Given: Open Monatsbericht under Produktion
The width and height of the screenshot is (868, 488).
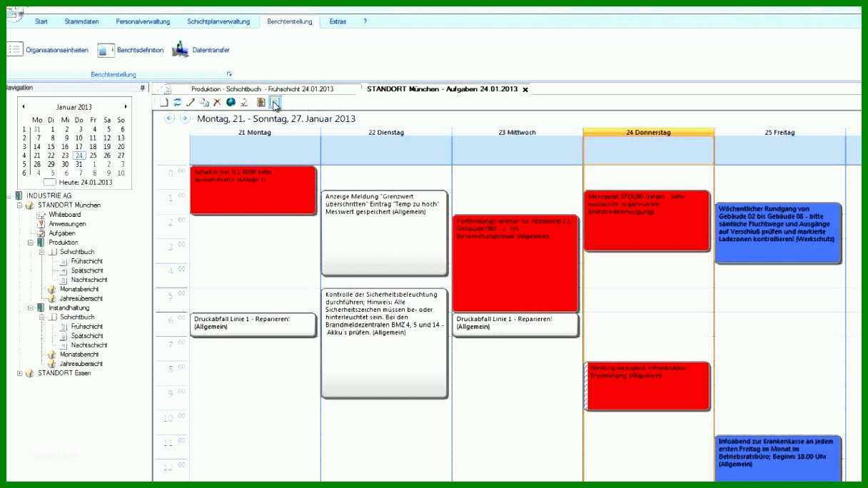Looking at the screenshot, I should tap(79, 289).
